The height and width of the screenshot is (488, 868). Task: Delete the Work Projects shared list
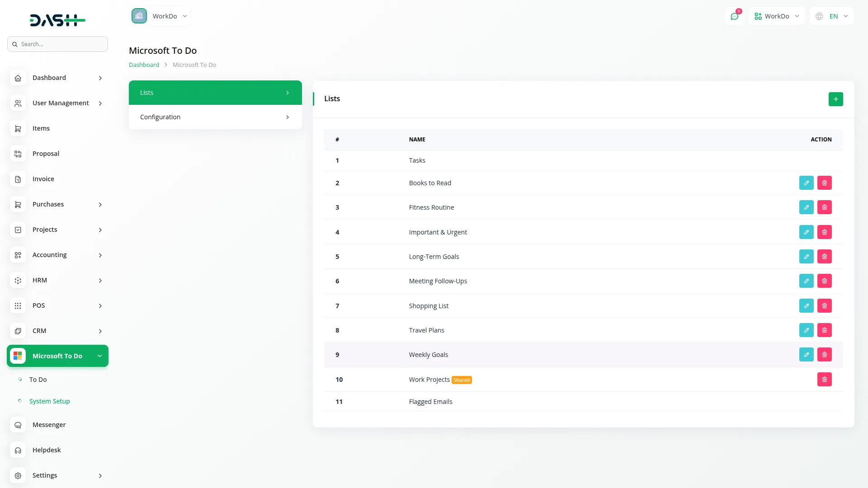click(824, 380)
